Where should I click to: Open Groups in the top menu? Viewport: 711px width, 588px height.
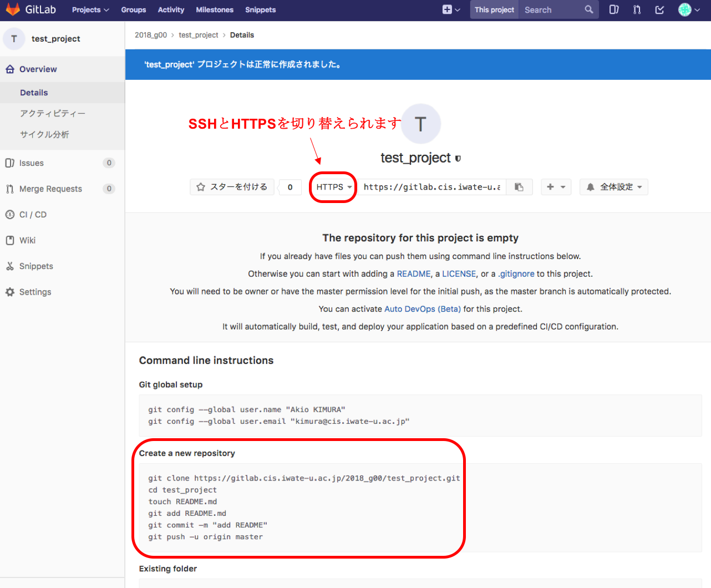tap(134, 9)
